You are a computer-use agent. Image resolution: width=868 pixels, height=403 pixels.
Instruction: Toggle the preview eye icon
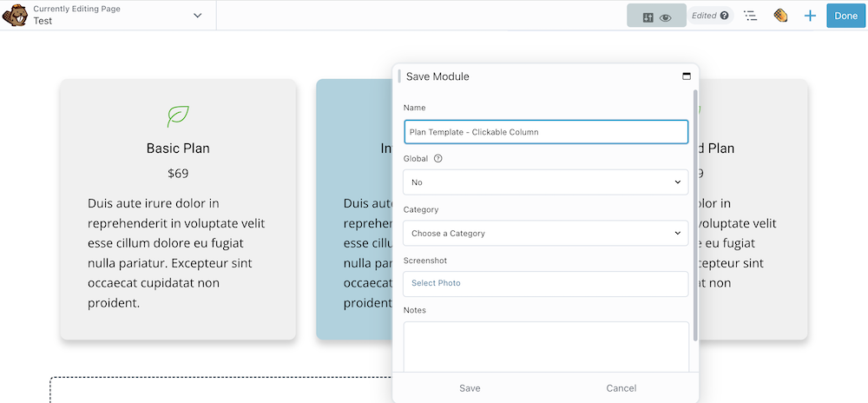click(x=666, y=17)
